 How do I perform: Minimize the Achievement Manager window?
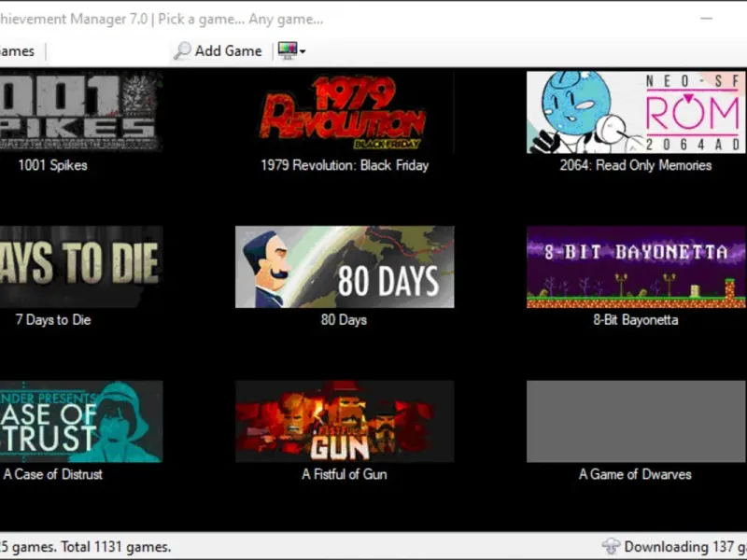tap(707, 19)
